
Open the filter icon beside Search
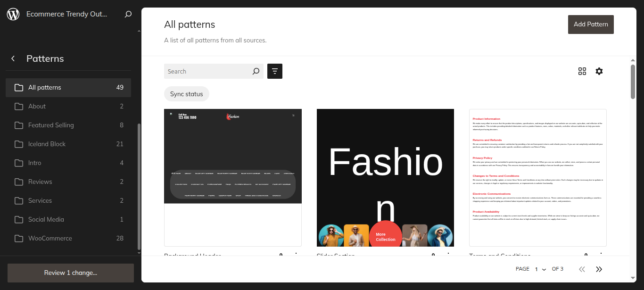coord(275,71)
